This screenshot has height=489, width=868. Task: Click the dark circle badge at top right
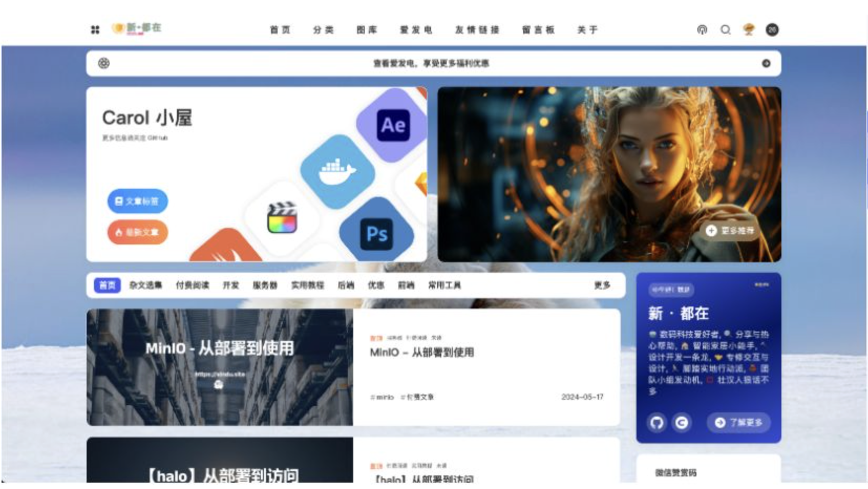point(771,30)
